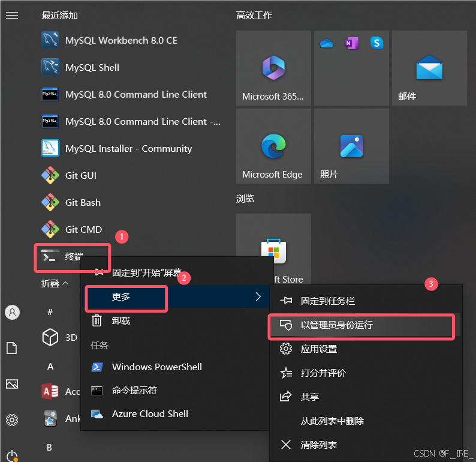Open the Microsoft Edge tile

pos(273,146)
